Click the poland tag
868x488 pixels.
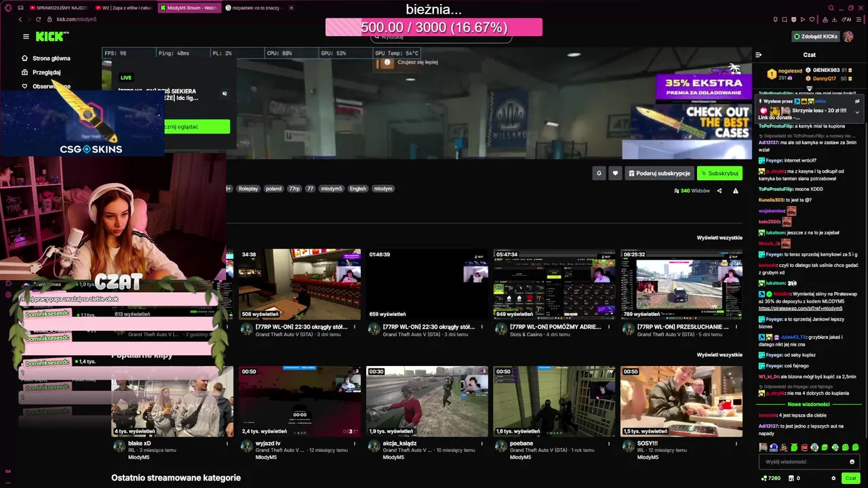(273, 189)
